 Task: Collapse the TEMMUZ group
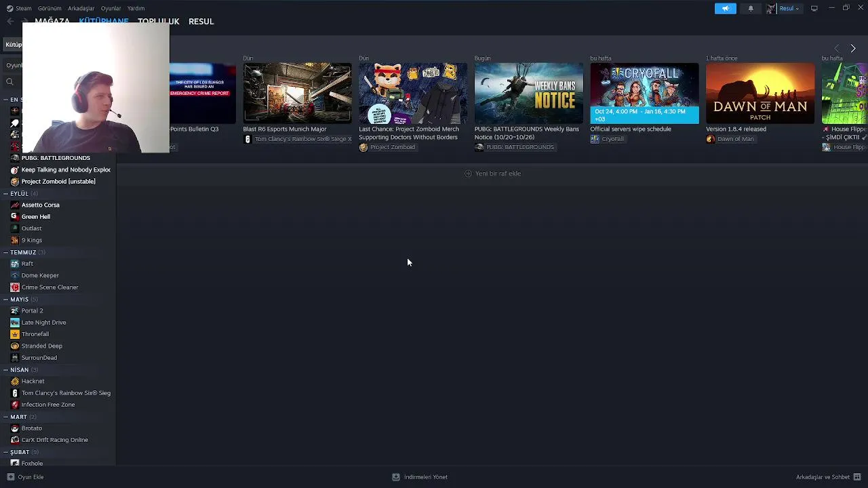(x=5, y=252)
